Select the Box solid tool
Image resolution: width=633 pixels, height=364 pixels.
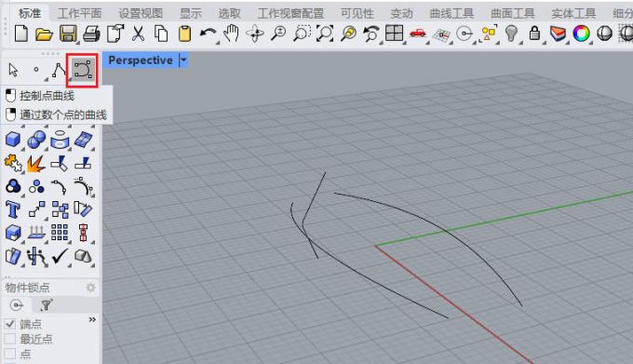point(13,140)
